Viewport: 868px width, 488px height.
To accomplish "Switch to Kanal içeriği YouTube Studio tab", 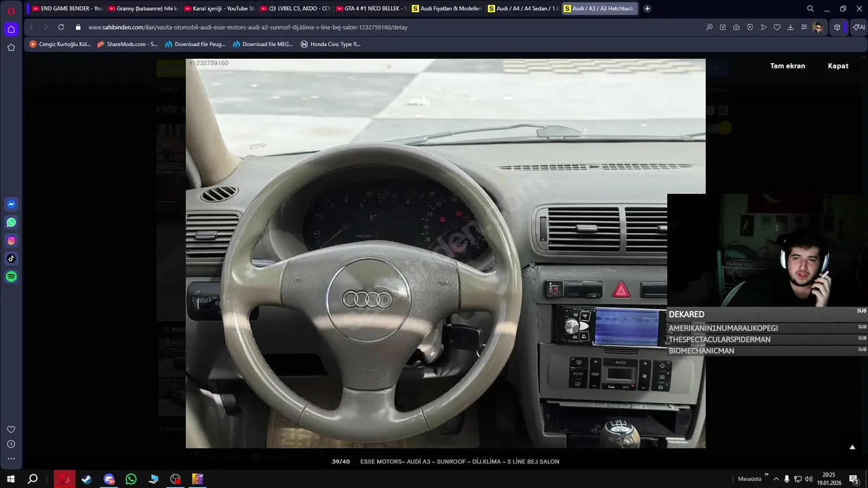I will pyautogui.click(x=218, y=9).
